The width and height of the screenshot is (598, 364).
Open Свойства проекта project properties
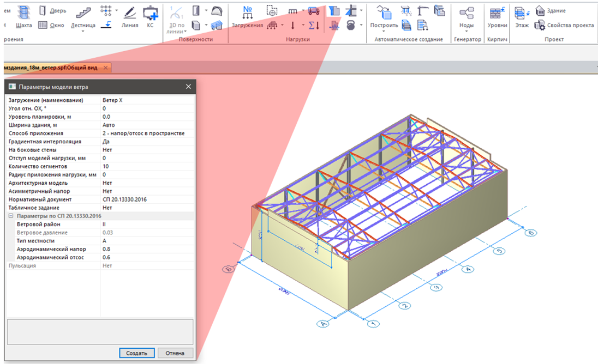coord(564,26)
